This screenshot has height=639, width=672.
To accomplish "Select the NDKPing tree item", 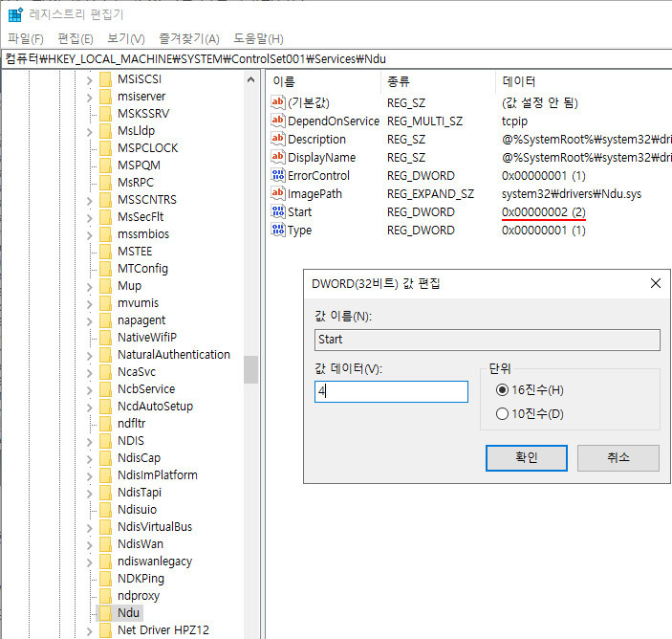I will pyautogui.click(x=141, y=579).
